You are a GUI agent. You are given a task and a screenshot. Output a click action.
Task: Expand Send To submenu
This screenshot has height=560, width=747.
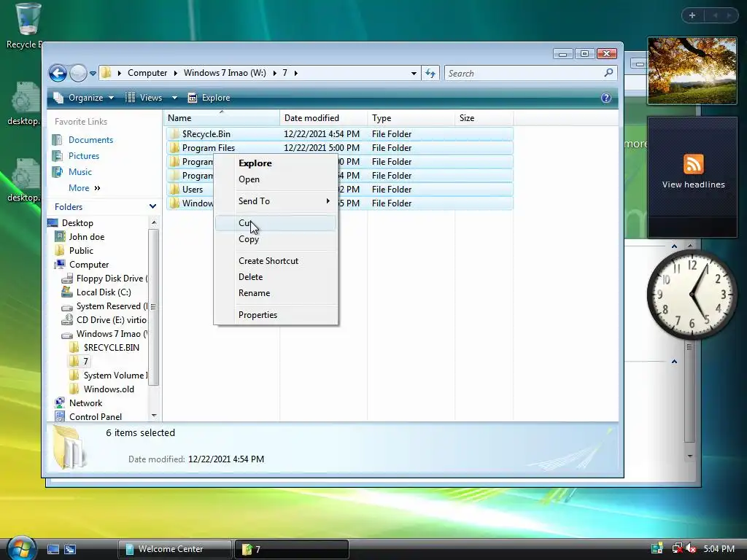click(275, 201)
